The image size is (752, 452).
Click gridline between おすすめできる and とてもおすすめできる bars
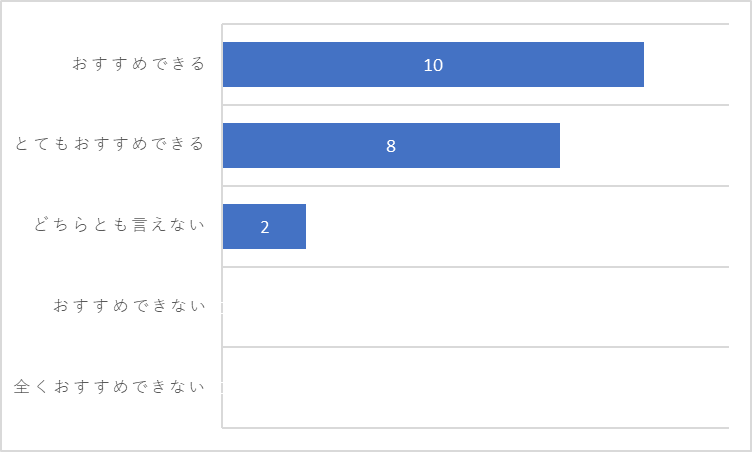475,105
